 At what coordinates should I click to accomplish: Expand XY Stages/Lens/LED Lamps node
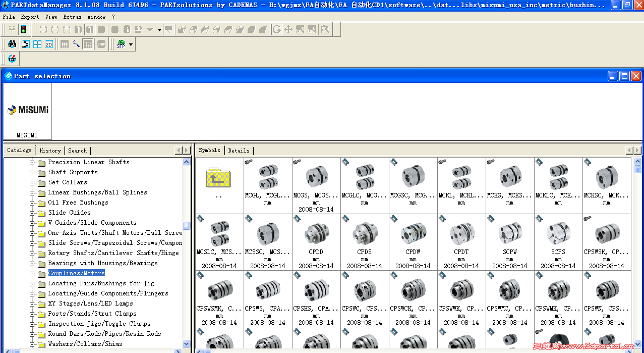[32, 304]
